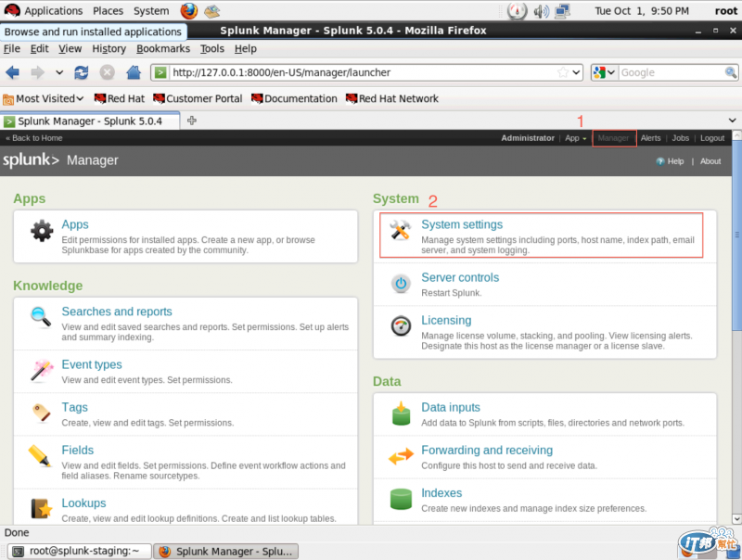
Task: Open the Jobs link
Action: (681, 138)
